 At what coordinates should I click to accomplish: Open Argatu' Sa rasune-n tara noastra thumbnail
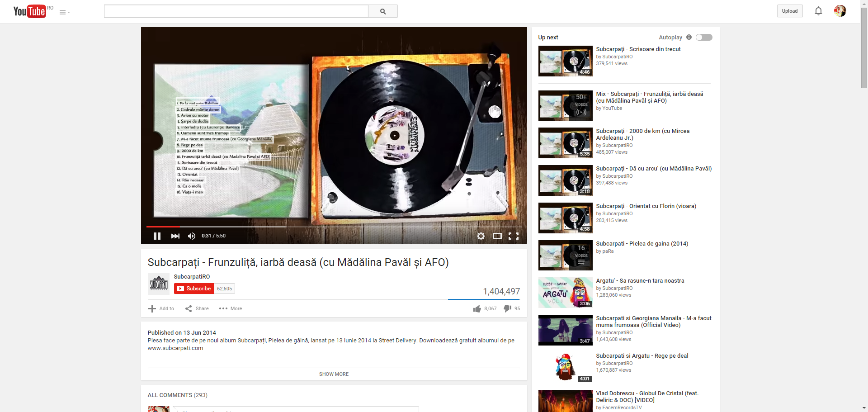click(566, 293)
